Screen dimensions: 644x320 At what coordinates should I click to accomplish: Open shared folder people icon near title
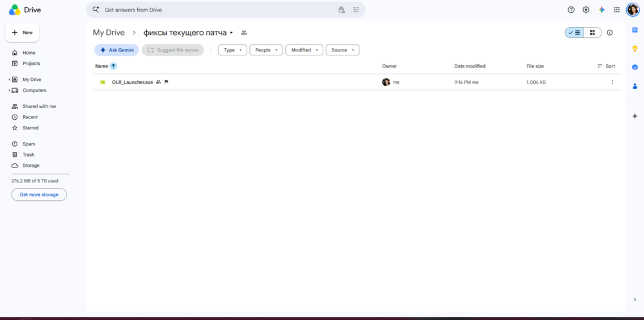point(243,32)
